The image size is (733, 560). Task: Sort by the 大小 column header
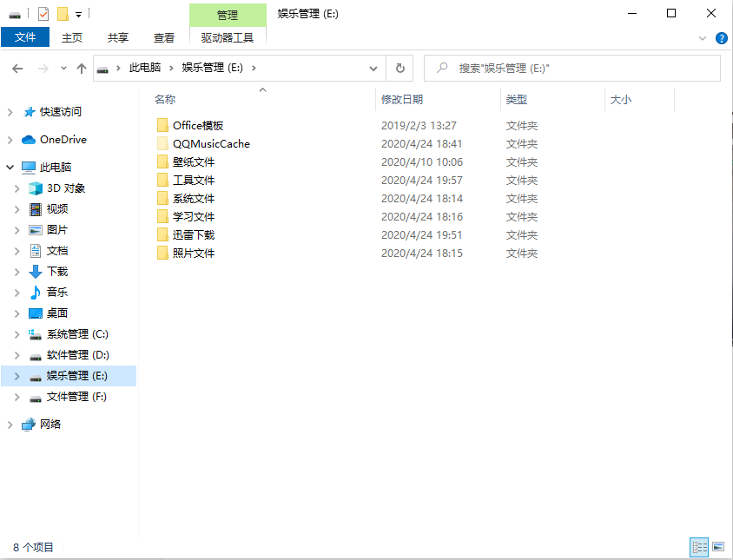tap(621, 100)
